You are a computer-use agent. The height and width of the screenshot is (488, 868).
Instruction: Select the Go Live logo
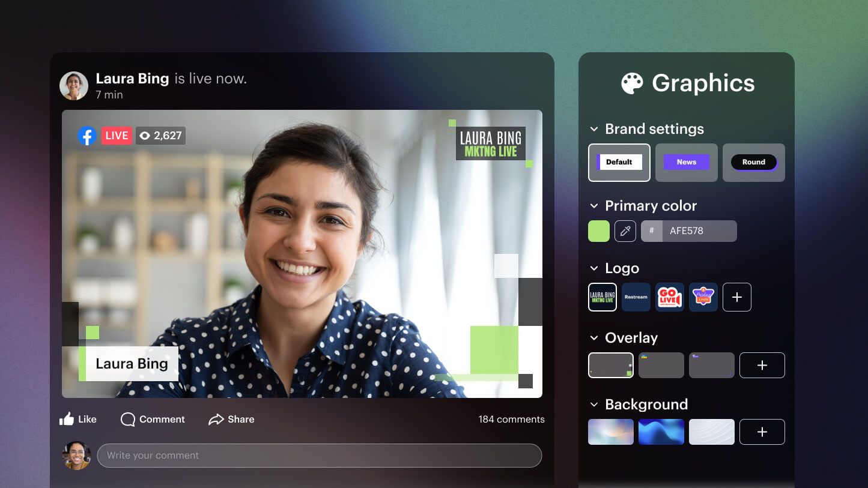pos(669,297)
